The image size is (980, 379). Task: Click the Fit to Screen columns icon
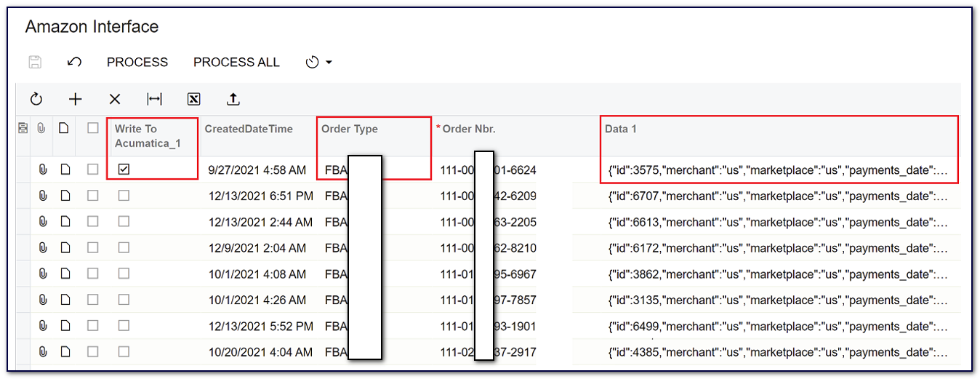point(154,100)
